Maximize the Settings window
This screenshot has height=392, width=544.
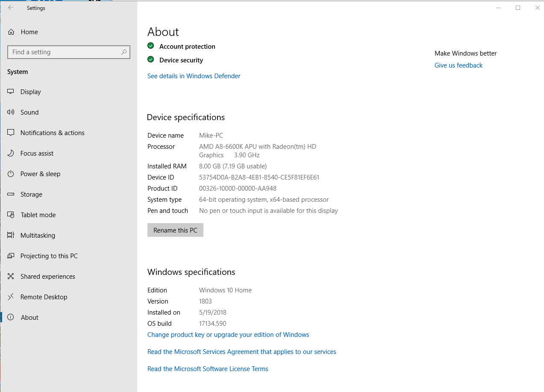[518, 8]
